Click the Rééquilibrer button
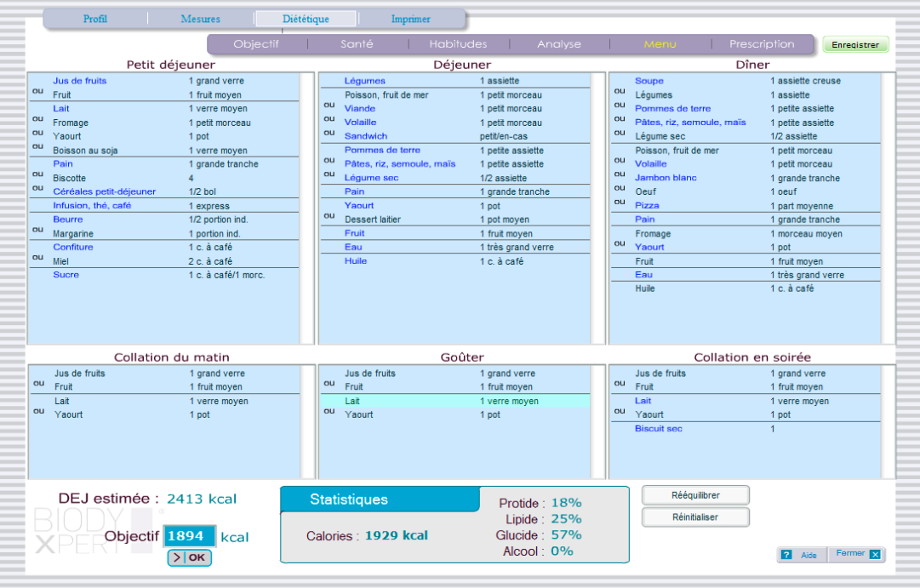920x588 pixels. (x=695, y=495)
